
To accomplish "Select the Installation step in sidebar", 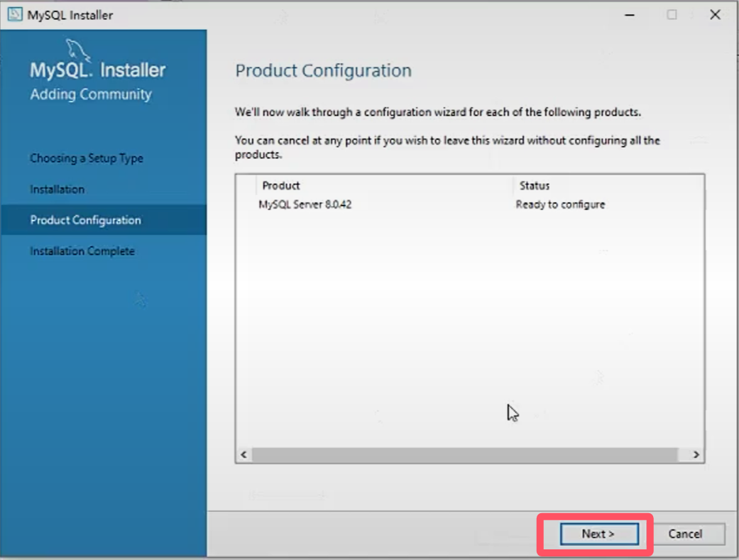I will [58, 190].
